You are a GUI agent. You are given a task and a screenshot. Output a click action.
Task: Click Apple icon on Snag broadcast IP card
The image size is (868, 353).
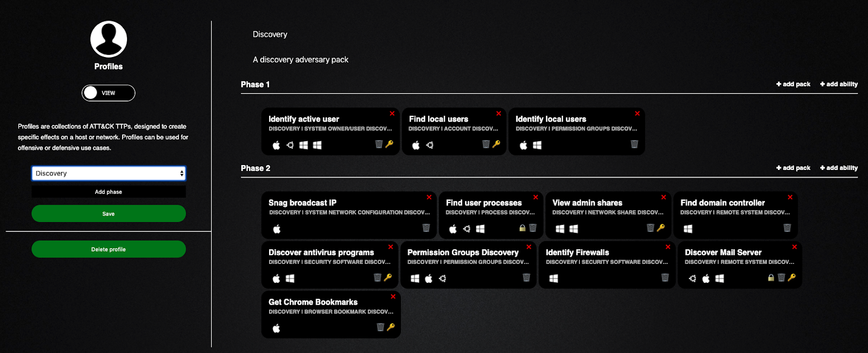coord(277,229)
